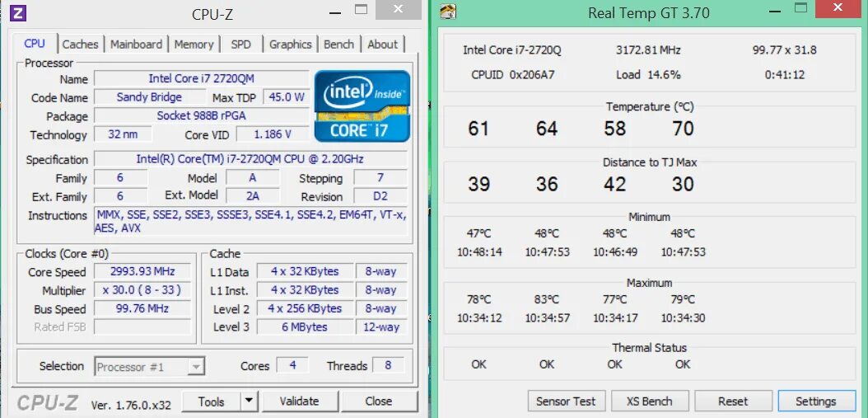Viewport: 868px width, 418px height.
Task: Open the Processor #1 selection combo box
Action: 149,366
